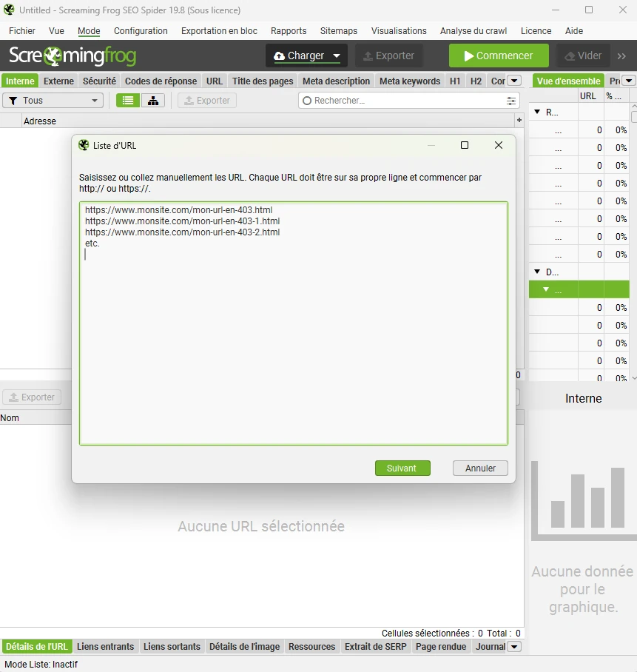Open the Visualisations menu
Viewport: 637px width, 672px height.
click(x=399, y=31)
